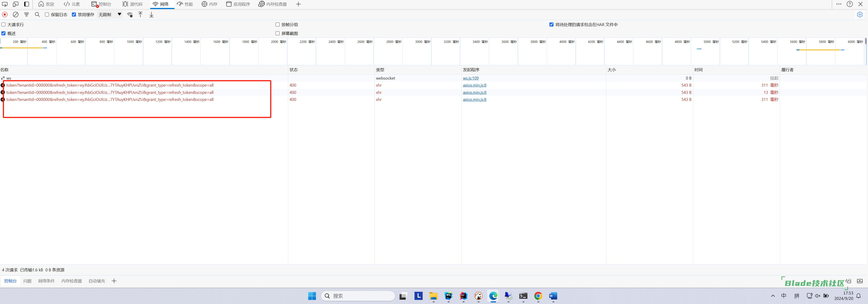868x304 pixels.
Task: Toggle device emulation icon
Action: point(15,4)
